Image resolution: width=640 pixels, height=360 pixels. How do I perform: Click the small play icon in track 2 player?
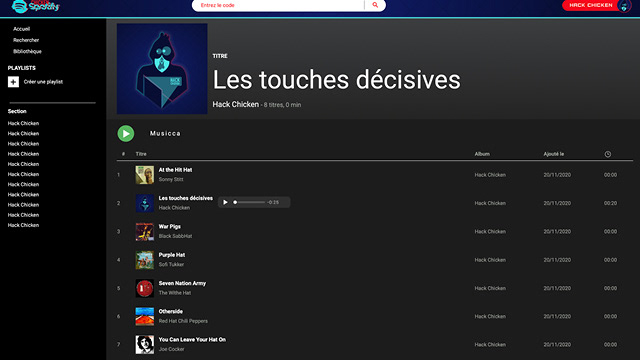tap(225, 202)
